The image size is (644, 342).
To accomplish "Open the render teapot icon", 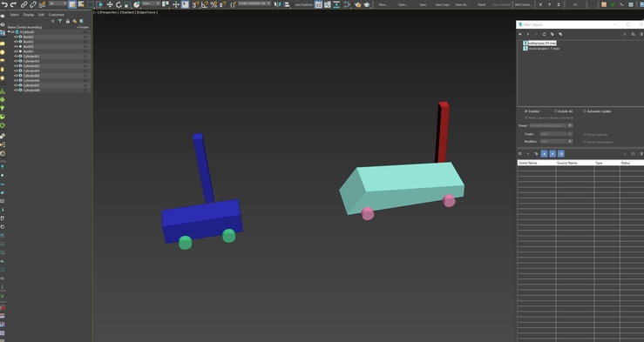I will 367,4.
